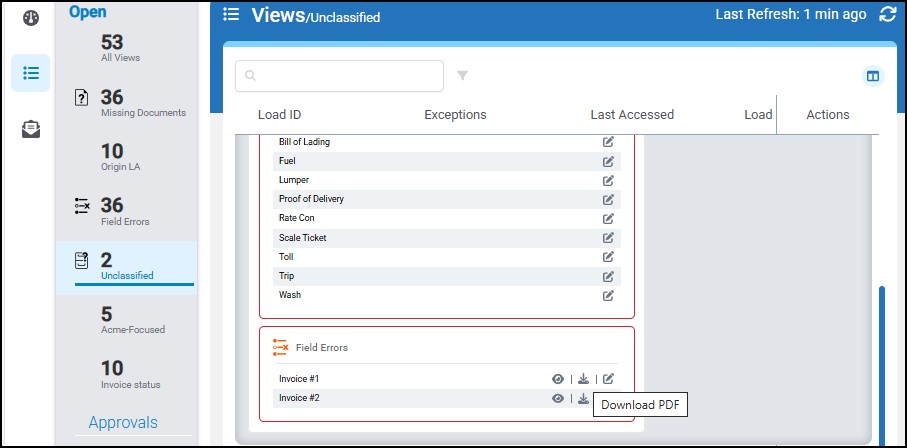This screenshot has width=907, height=448.
Task: Edit the Rate Con entry
Action: (608, 218)
